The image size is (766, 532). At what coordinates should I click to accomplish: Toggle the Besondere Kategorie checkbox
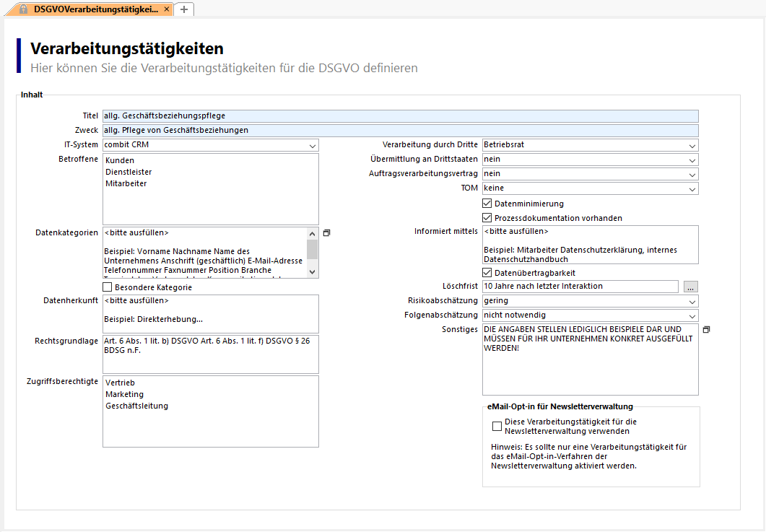108,287
